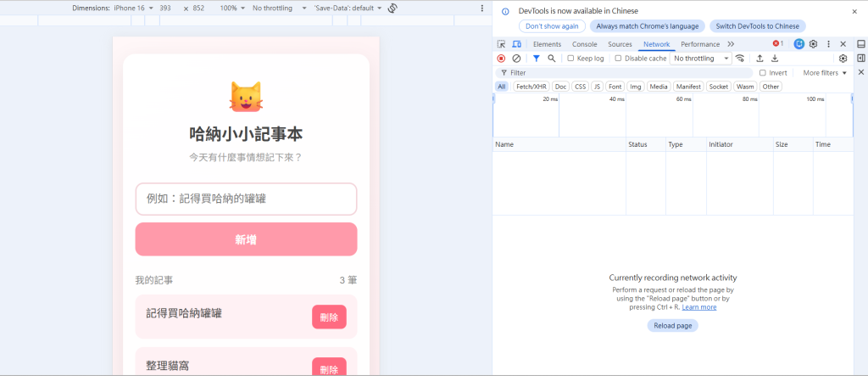Filter requests by Socket
The height and width of the screenshot is (376, 868).
(719, 87)
